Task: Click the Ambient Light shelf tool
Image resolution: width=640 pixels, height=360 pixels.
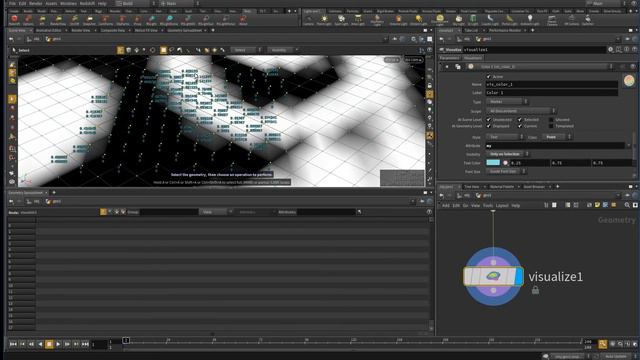Action: (530, 20)
